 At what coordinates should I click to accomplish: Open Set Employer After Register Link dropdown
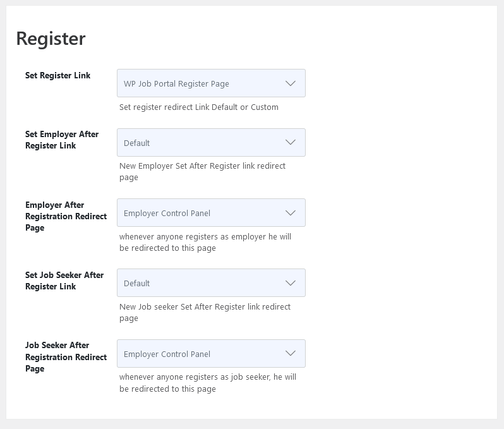point(211,142)
